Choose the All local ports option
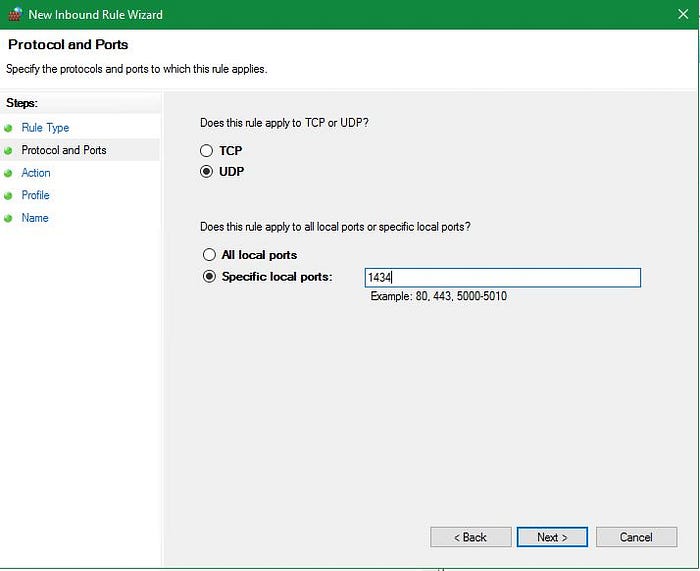700x571 pixels. tap(209, 254)
